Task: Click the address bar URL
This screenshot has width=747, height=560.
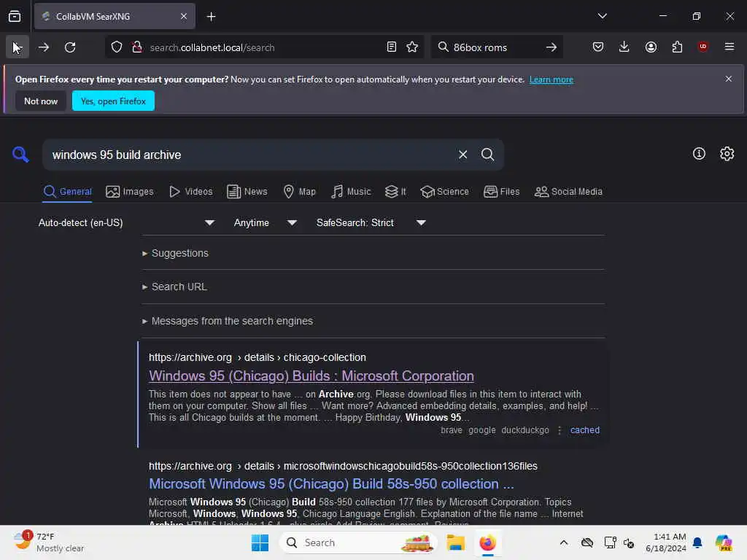Action: click(212, 47)
